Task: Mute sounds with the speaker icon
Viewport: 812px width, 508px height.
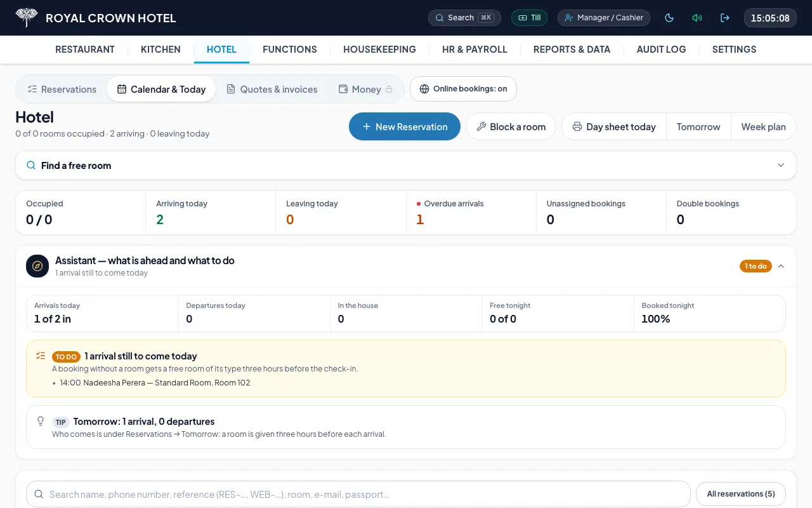Action: (697, 18)
